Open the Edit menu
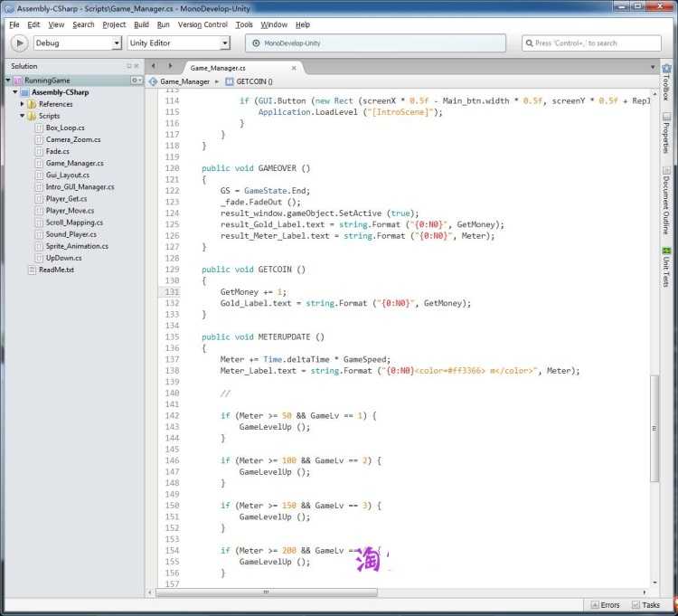This screenshot has width=678, height=616. coord(33,24)
